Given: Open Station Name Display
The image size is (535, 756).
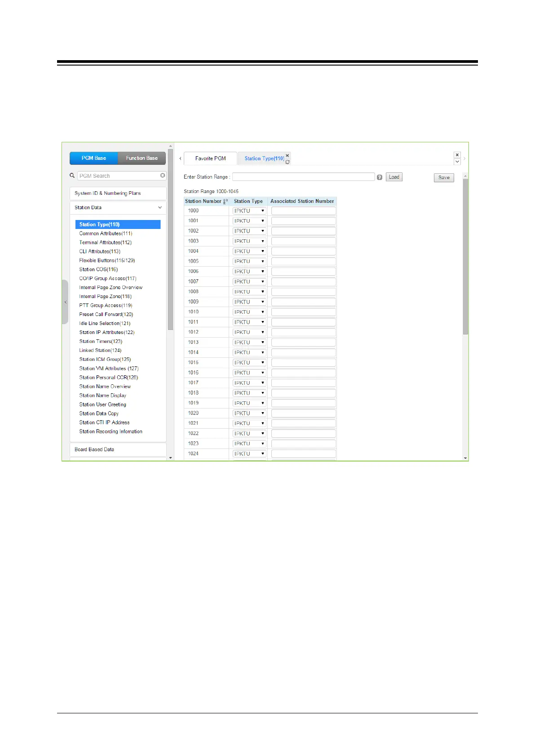Looking at the screenshot, I should [102, 396].
